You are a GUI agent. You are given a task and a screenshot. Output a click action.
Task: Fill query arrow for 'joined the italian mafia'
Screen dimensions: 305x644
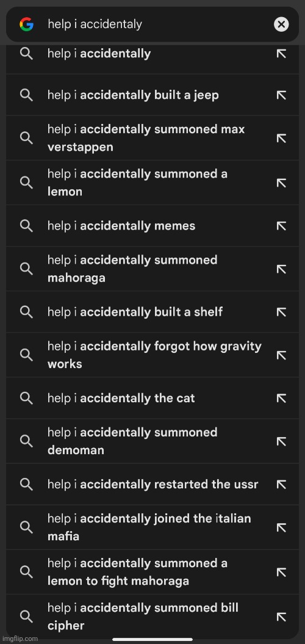(x=281, y=527)
